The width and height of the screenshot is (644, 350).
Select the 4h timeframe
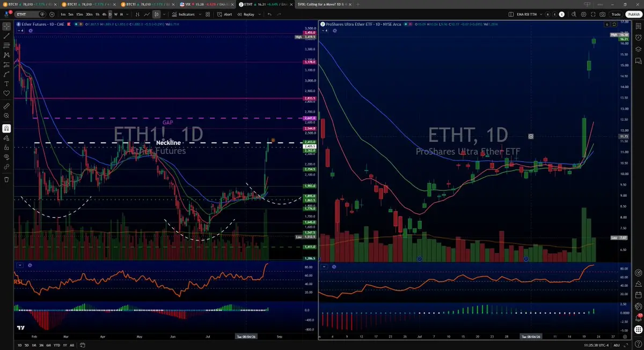104,14
